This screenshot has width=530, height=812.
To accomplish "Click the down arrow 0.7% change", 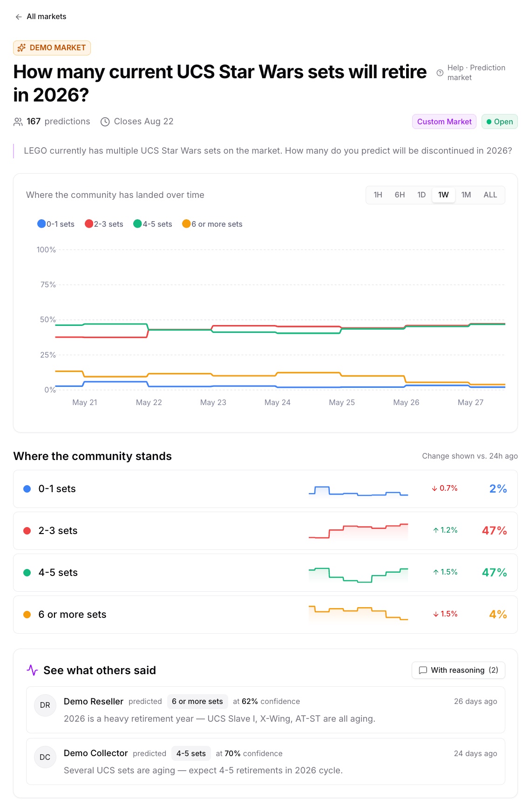I will (444, 488).
